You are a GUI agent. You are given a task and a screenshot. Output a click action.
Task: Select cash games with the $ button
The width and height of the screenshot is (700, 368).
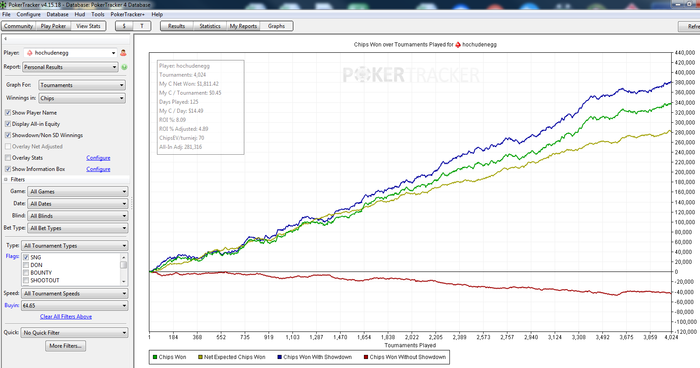tap(124, 26)
